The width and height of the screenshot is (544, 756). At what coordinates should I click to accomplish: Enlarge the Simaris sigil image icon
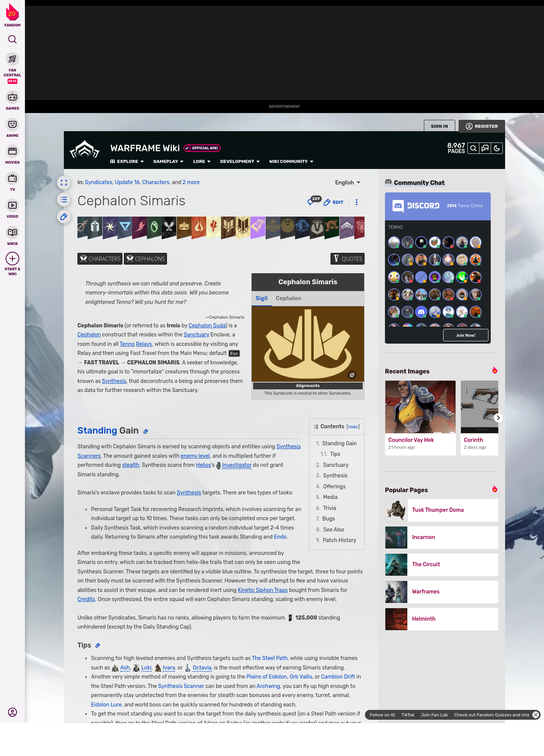(x=352, y=375)
